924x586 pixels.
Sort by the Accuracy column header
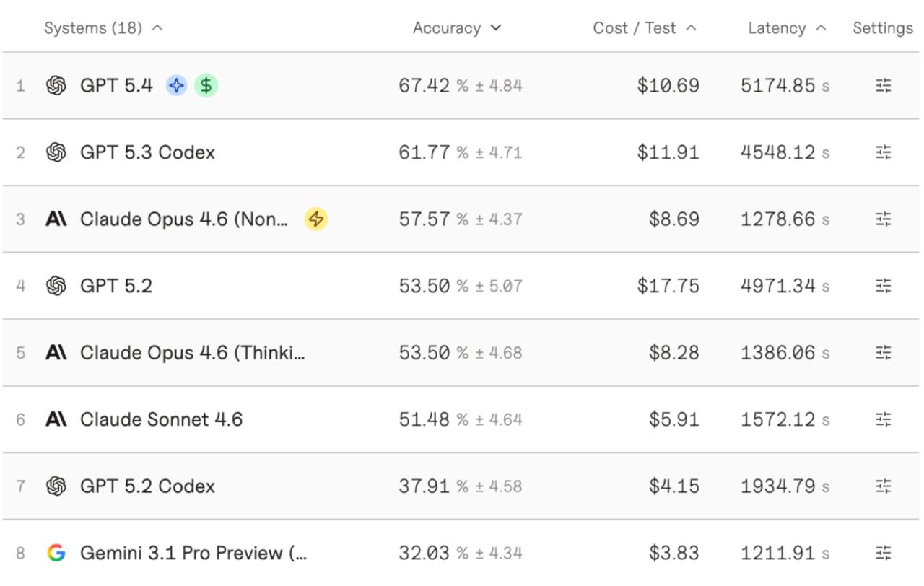tap(456, 28)
